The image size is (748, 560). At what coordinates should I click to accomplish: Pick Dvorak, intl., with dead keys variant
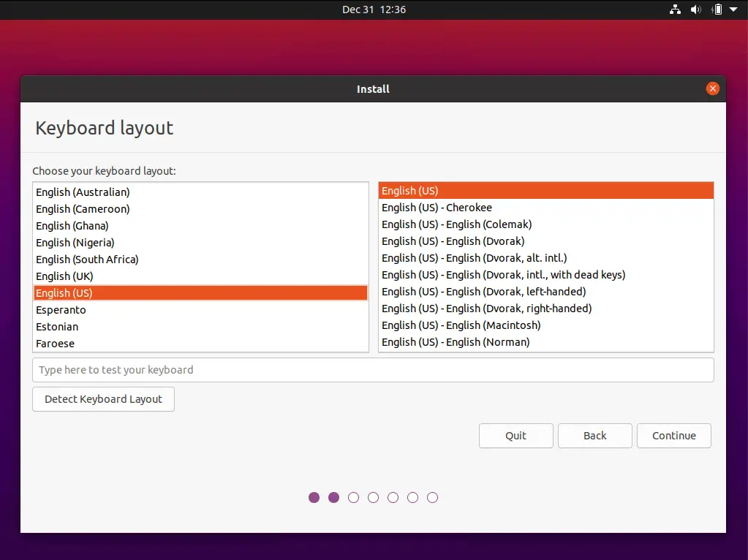click(546, 275)
